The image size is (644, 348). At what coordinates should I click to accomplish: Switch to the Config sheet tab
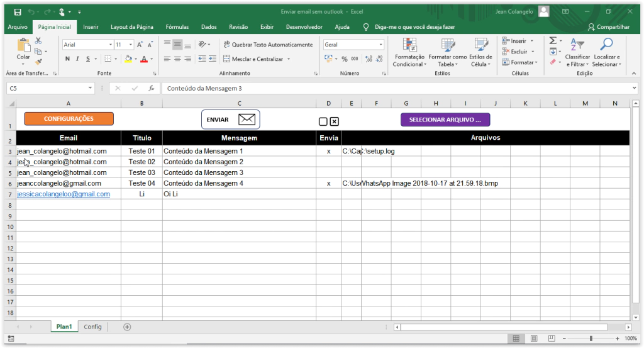tap(92, 327)
